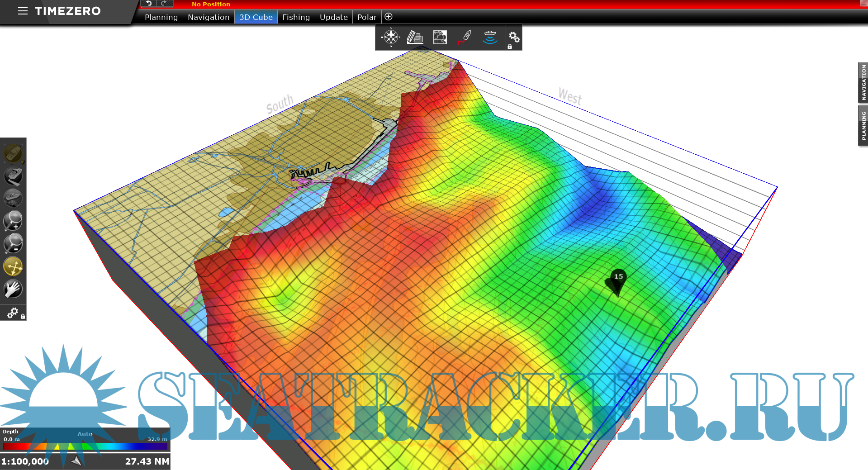Open the chart selection map icon
Screen dimensions: 868x470
click(x=440, y=37)
